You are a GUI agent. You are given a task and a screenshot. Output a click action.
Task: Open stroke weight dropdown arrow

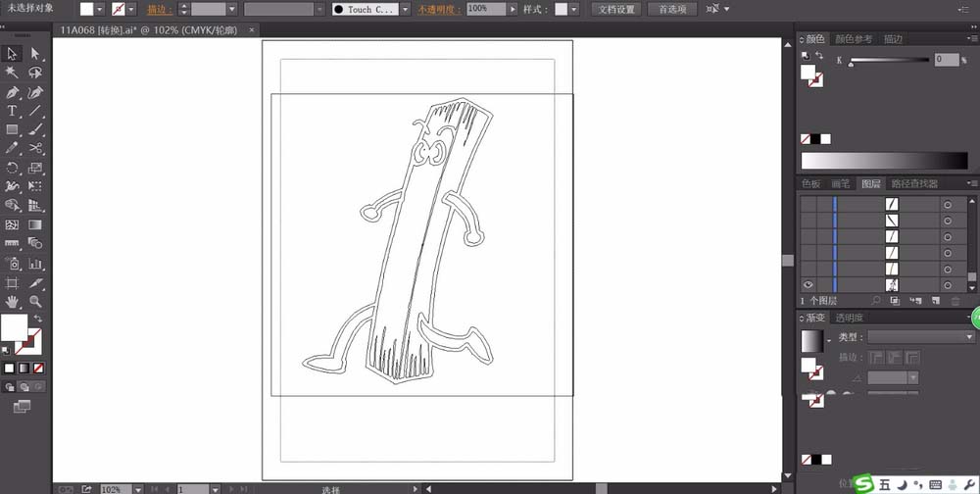pyautogui.click(x=232, y=10)
